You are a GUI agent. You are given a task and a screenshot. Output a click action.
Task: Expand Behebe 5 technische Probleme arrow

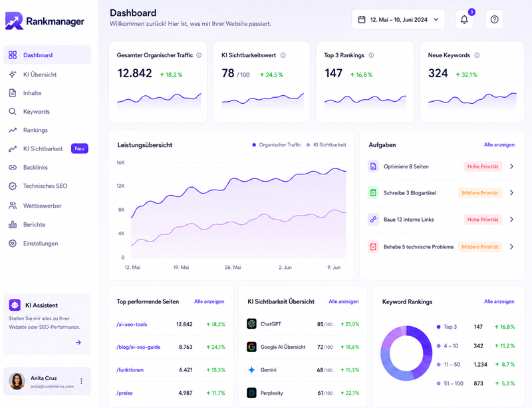tap(511, 247)
